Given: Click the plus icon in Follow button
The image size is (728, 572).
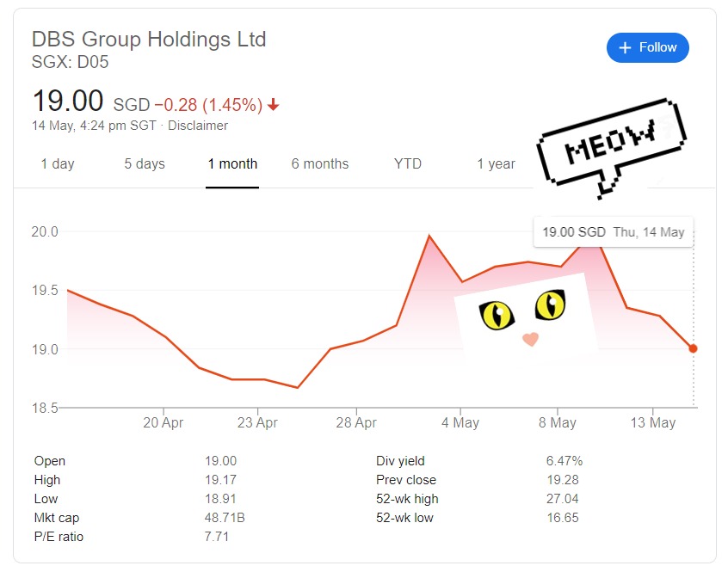Looking at the screenshot, I should coord(625,48).
